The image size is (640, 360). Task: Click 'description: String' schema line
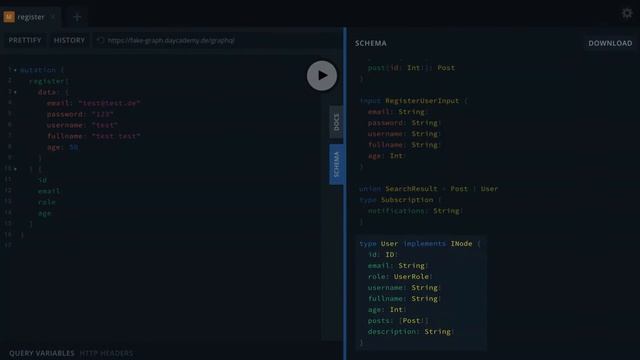(411, 332)
